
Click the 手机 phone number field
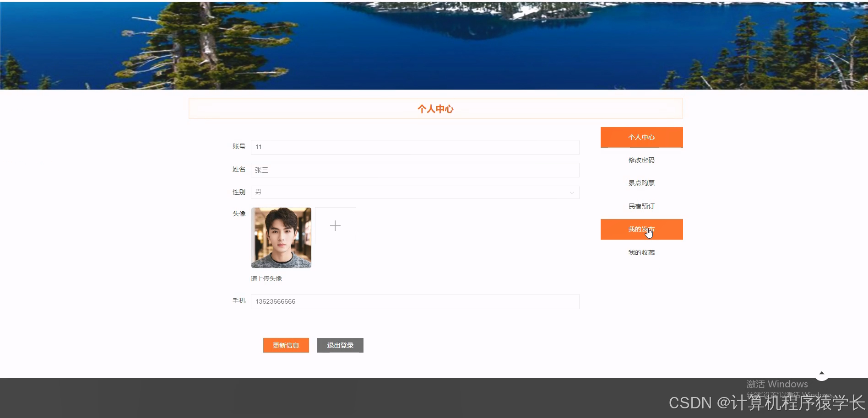[414, 301]
